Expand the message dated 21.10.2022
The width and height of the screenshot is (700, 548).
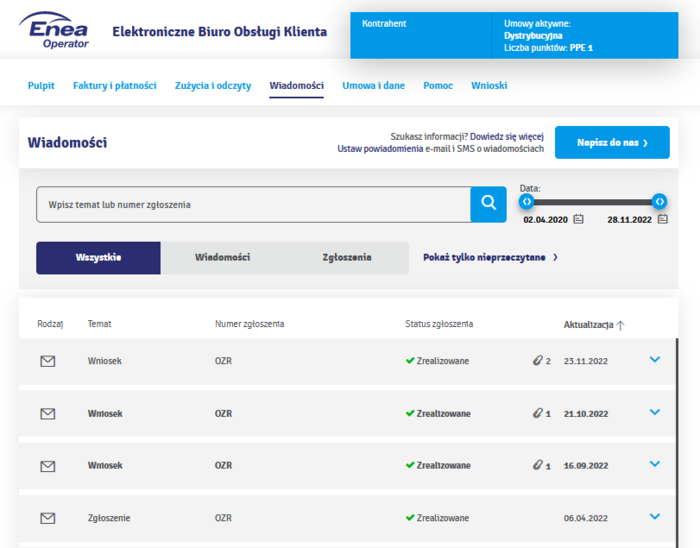tap(654, 412)
